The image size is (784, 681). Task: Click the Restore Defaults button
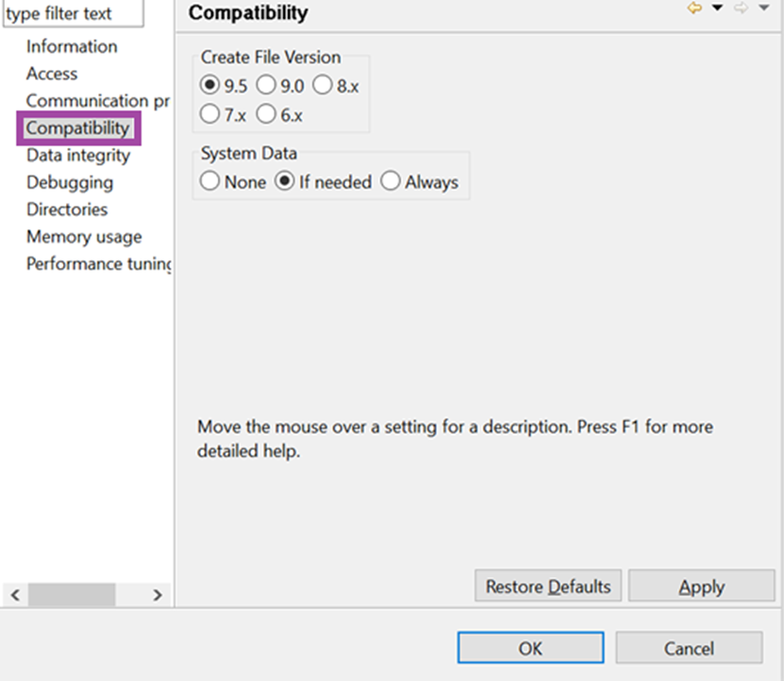pos(548,586)
